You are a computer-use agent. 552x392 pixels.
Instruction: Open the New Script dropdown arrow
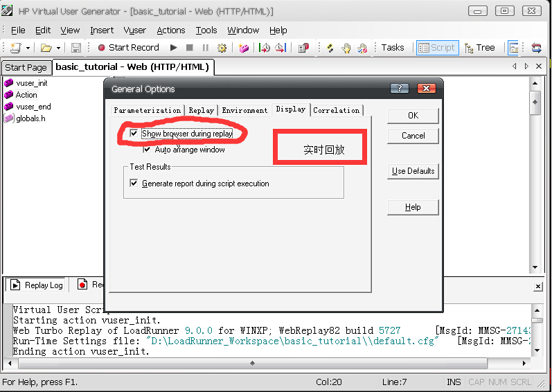coord(28,48)
